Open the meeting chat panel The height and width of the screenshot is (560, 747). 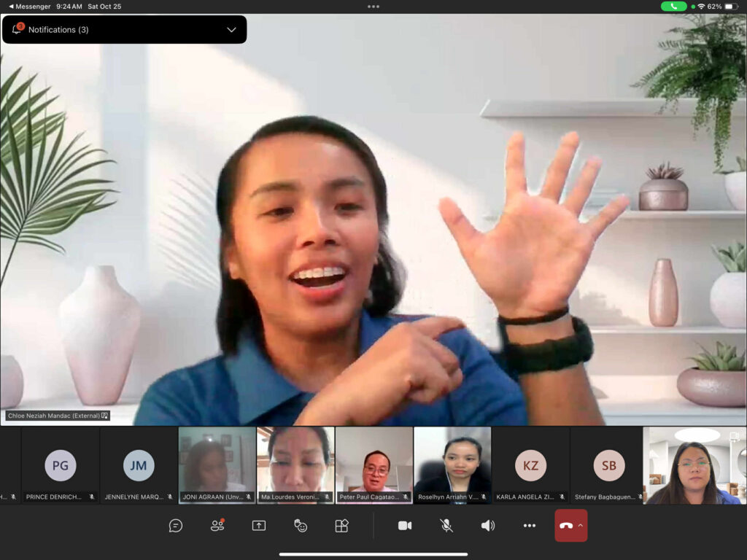(x=176, y=526)
